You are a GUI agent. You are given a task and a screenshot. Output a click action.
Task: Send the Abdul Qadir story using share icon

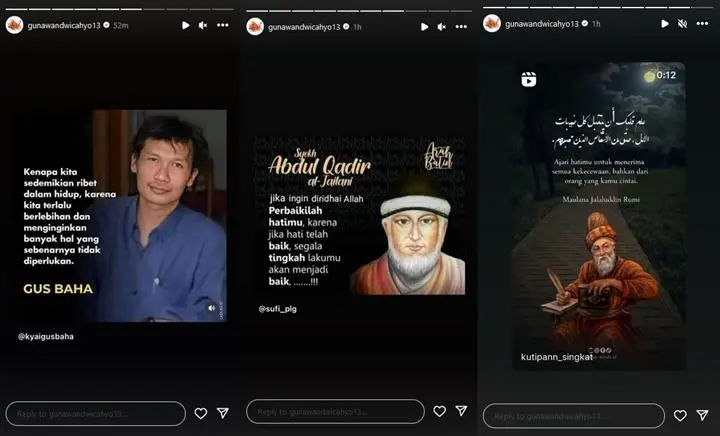coord(461,411)
